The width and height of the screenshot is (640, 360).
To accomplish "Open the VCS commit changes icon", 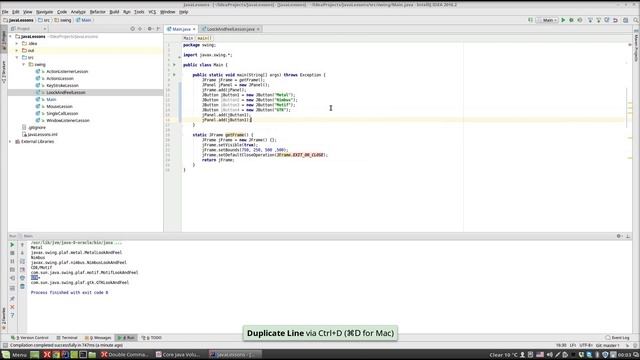I will coord(599,20).
